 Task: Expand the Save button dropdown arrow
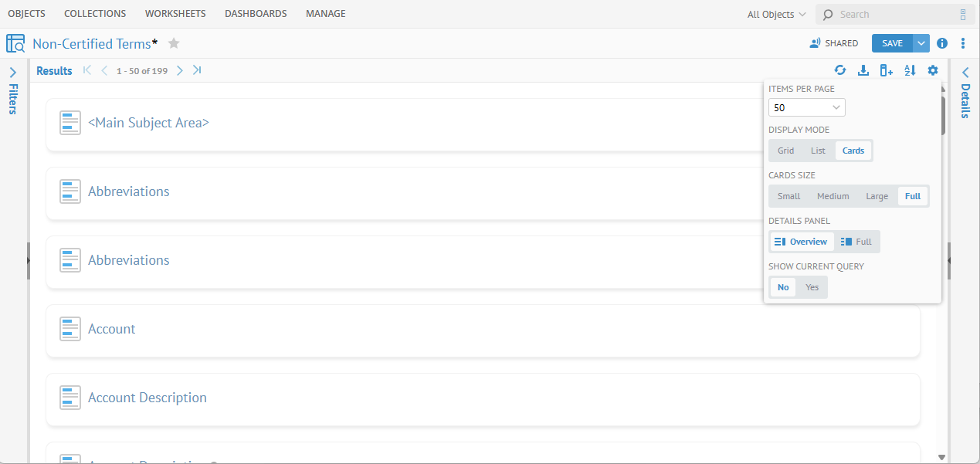pos(921,43)
